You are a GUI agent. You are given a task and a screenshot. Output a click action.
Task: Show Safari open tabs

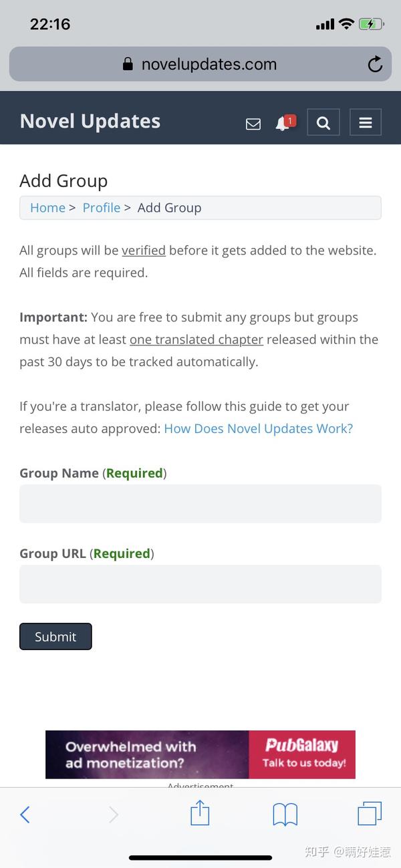369,814
